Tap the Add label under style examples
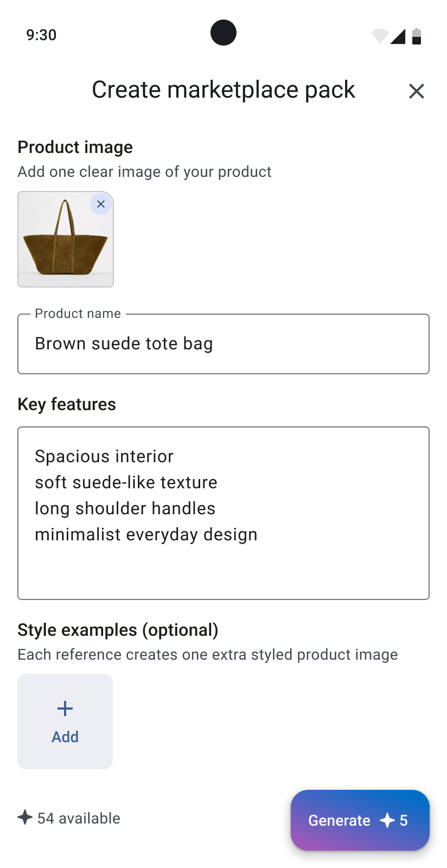This screenshot has width=447, height=868. click(65, 737)
